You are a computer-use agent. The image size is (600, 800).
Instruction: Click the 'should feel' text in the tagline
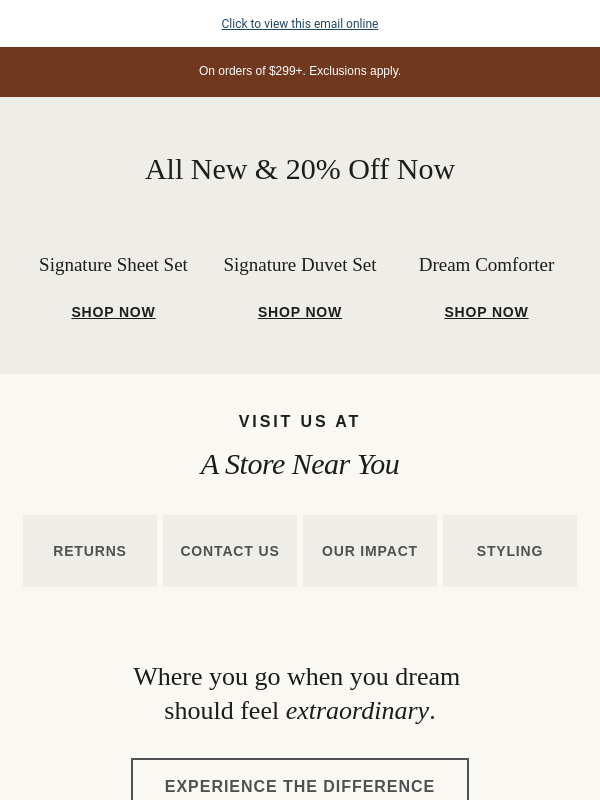221,711
